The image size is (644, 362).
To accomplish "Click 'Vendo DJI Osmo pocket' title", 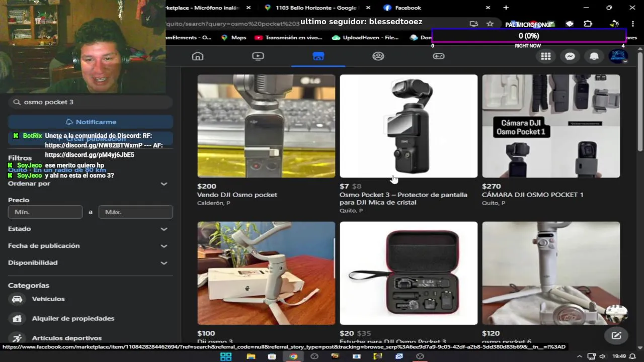I will click(237, 195).
